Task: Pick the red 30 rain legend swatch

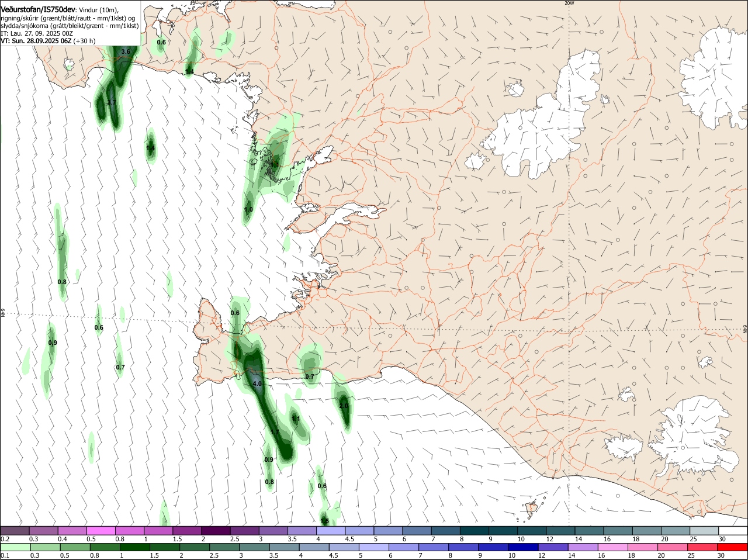Action: click(x=732, y=547)
